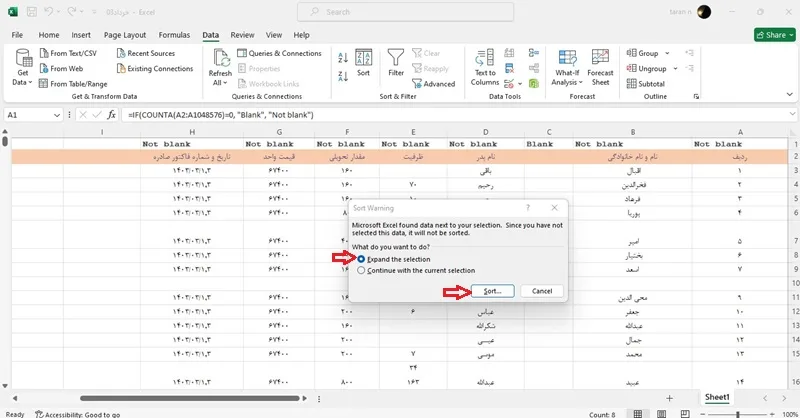
Task: Click the Sort A to Z icon
Action: (x=343, y=58)
